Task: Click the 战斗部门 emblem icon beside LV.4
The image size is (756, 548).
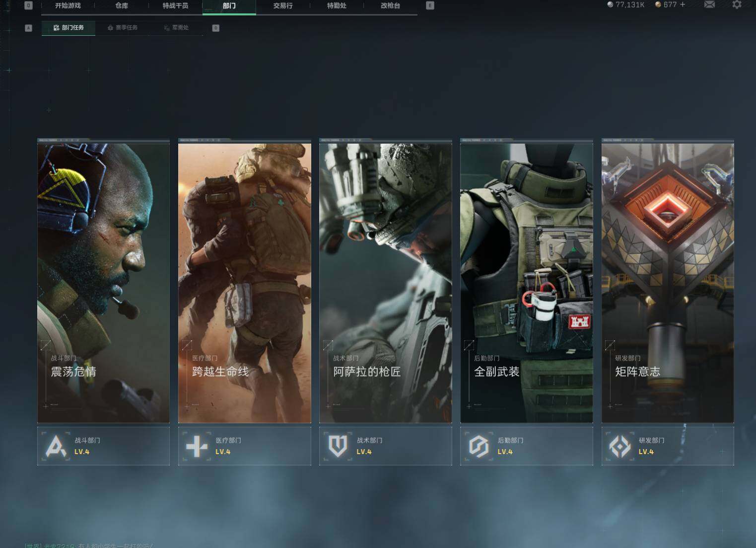Action: point(56,446)
